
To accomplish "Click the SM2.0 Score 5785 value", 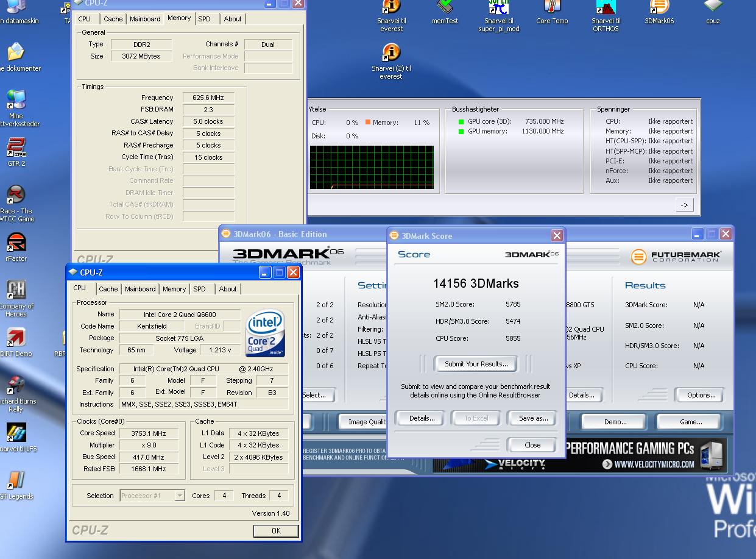I will [513, 304].
